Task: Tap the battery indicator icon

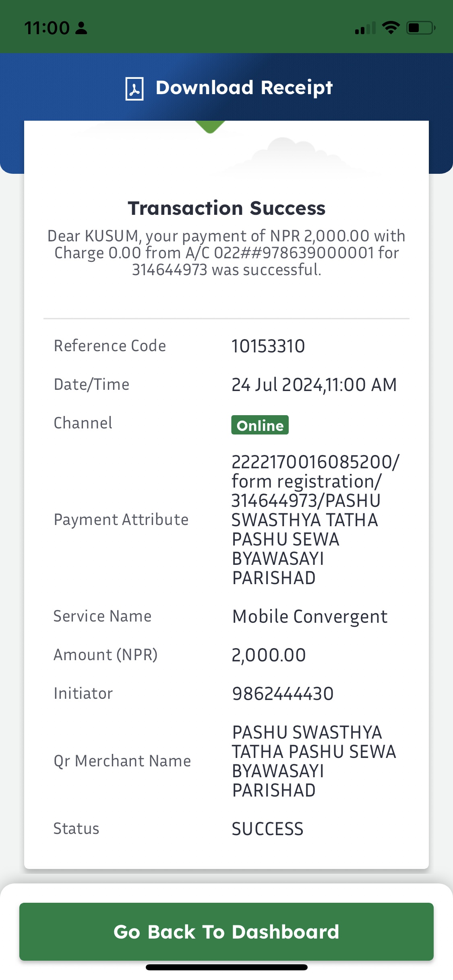Action: point(421,28)
